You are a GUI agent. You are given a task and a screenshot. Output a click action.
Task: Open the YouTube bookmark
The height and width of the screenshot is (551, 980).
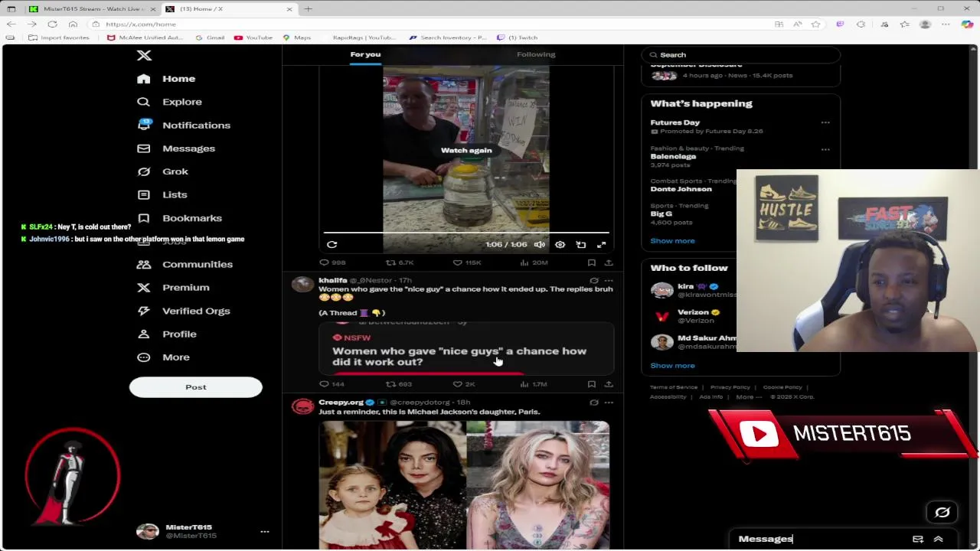point(253,37)
